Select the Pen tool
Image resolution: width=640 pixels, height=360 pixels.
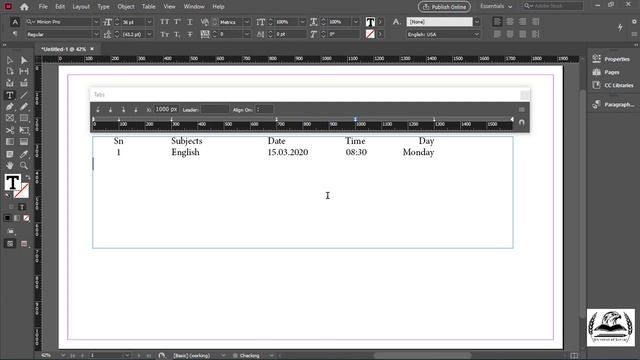(10, 107)
